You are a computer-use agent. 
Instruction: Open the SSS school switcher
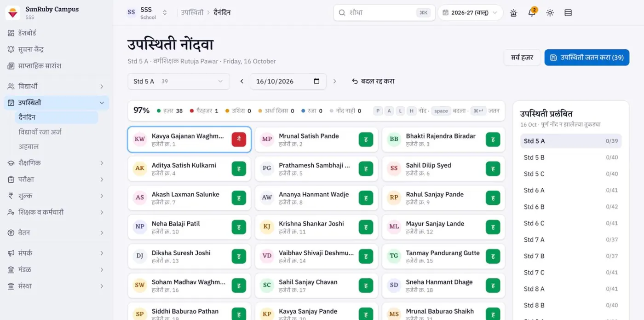point(147,13)
